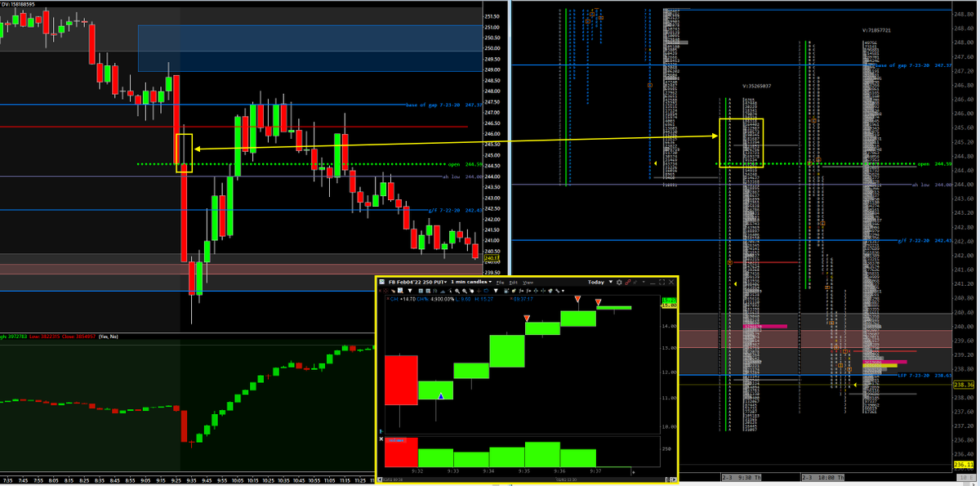Expand the first white arrow dropdown in the chart toolbar

[x=410, y=291]
